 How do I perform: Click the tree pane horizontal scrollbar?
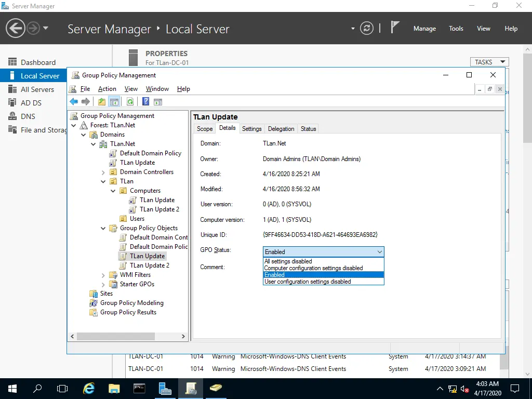tap(116, 336)
